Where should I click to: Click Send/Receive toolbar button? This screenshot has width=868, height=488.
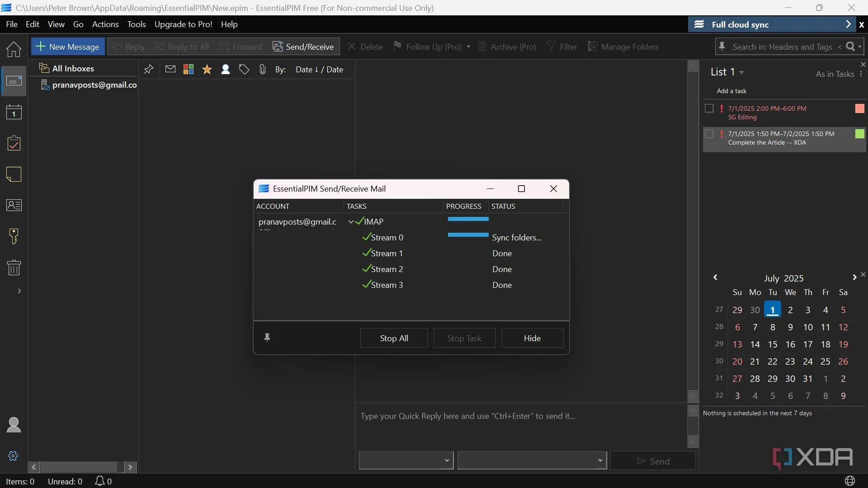303,47
